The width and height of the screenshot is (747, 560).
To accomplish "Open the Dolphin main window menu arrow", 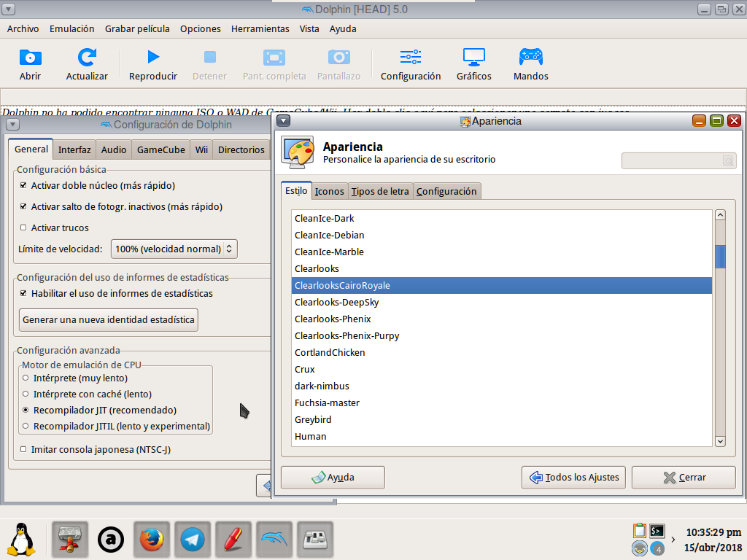I will tap(9, 9).
